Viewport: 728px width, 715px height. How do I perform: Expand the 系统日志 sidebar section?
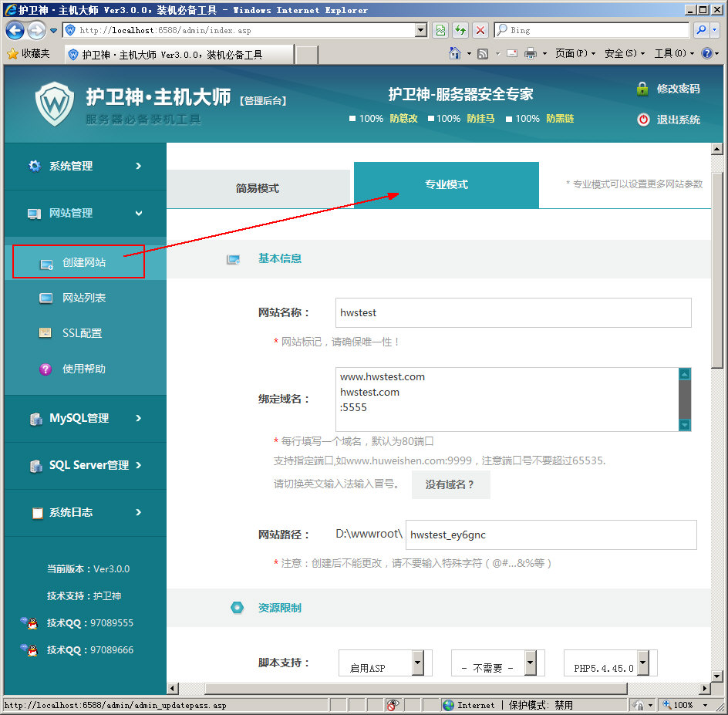(85, 512)
